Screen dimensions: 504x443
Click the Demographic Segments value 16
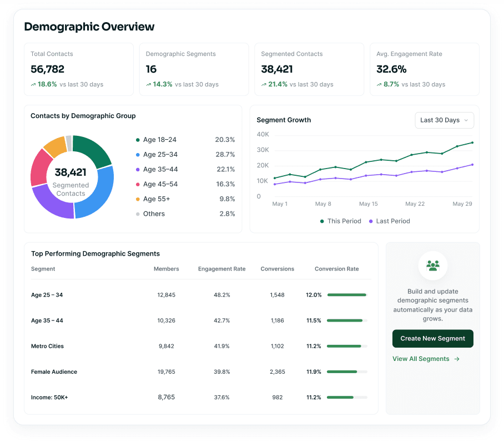(151, 69)
